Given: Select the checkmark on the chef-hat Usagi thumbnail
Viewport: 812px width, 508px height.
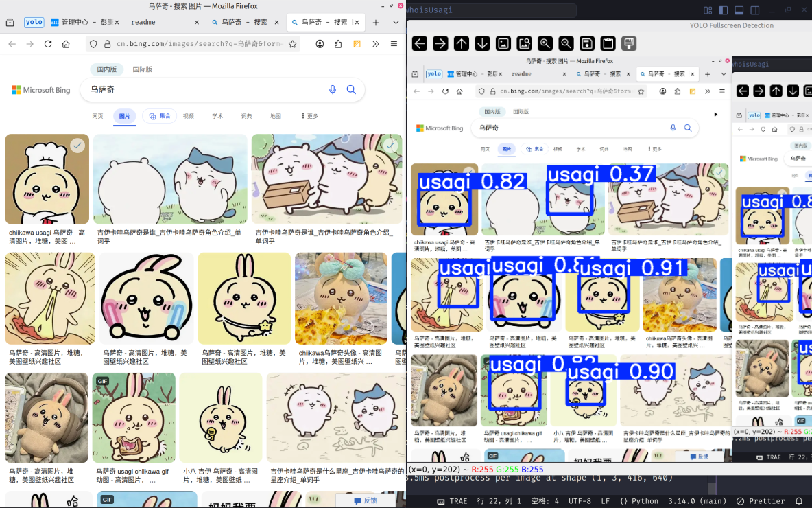Looking at the screenshot, I should click(77, 145).
